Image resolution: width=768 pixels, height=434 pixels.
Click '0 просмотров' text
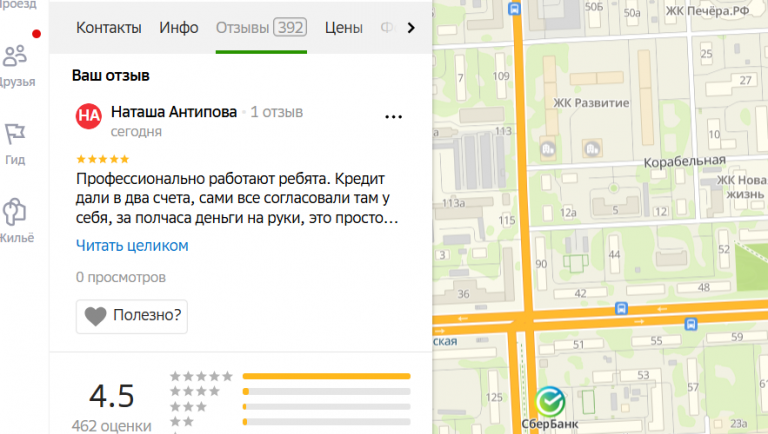121,277
